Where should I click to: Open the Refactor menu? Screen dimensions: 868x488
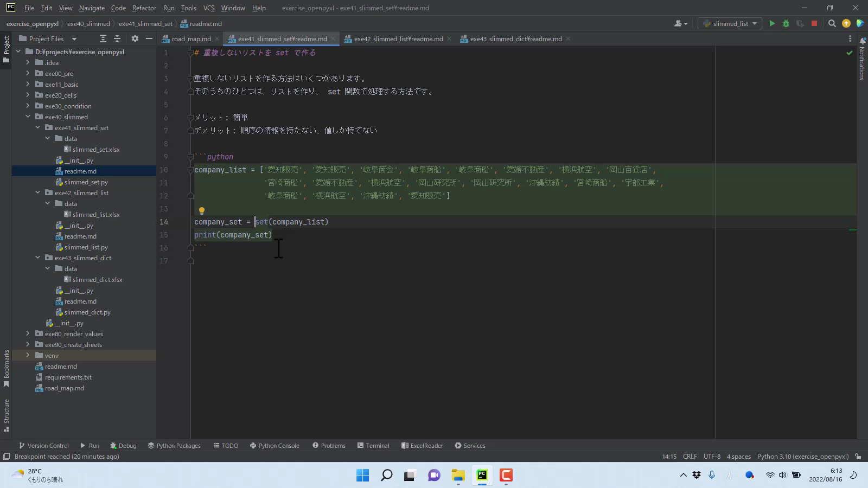coord(144,8)
